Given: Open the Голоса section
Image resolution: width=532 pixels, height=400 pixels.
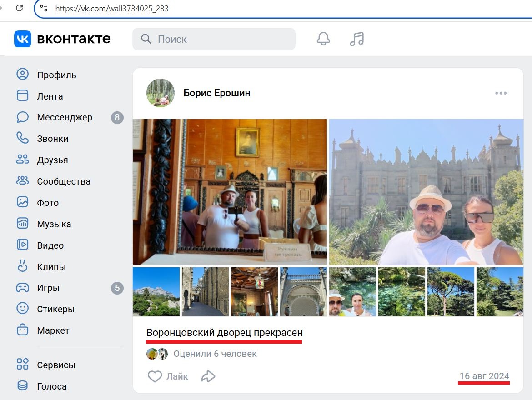Looking at the screenshot, I should [52, 386].
